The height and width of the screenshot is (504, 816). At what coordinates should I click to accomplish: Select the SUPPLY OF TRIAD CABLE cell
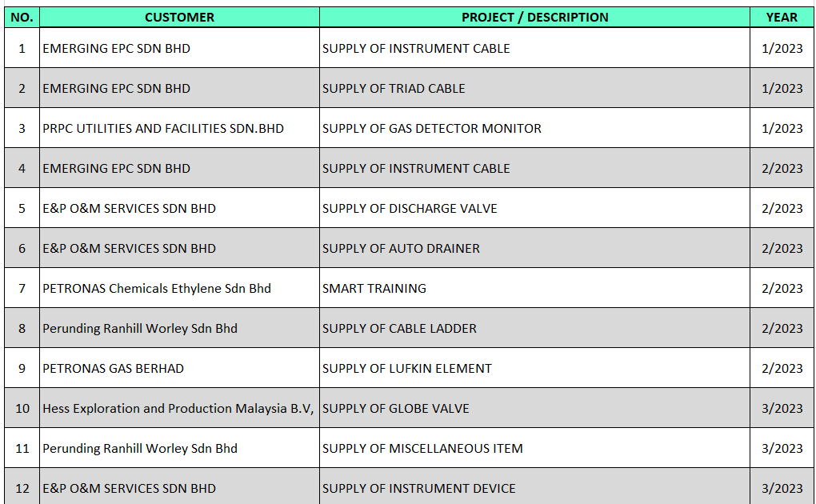coord(394,88)
